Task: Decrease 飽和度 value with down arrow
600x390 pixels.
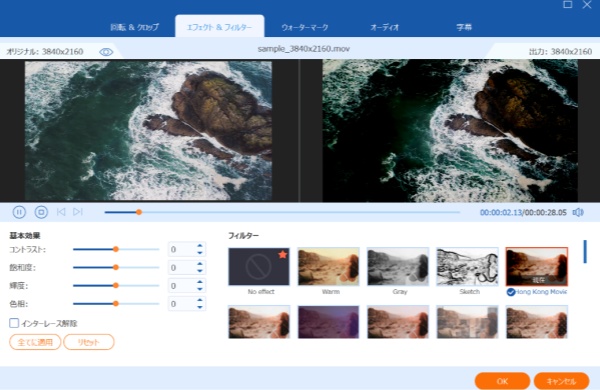Action: click(200, 271)
